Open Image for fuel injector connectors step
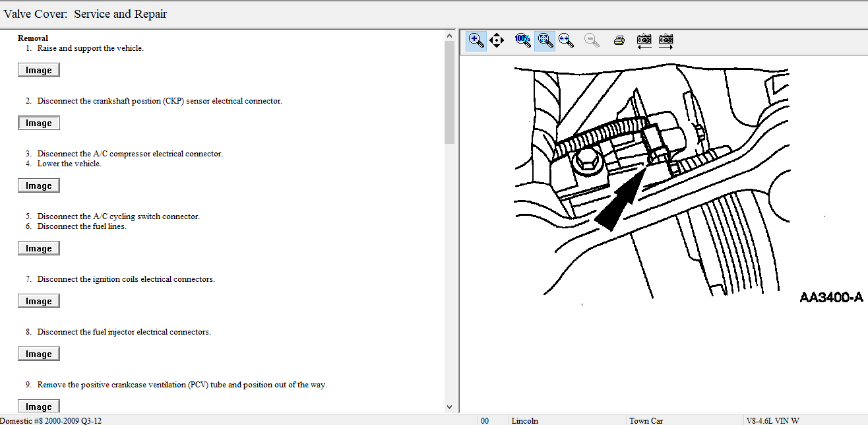868x425 pixels. point(39,354)
